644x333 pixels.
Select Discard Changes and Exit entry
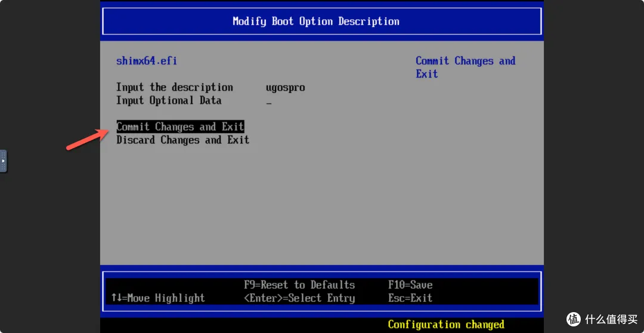pyautogui.click(x=182, y=140)
